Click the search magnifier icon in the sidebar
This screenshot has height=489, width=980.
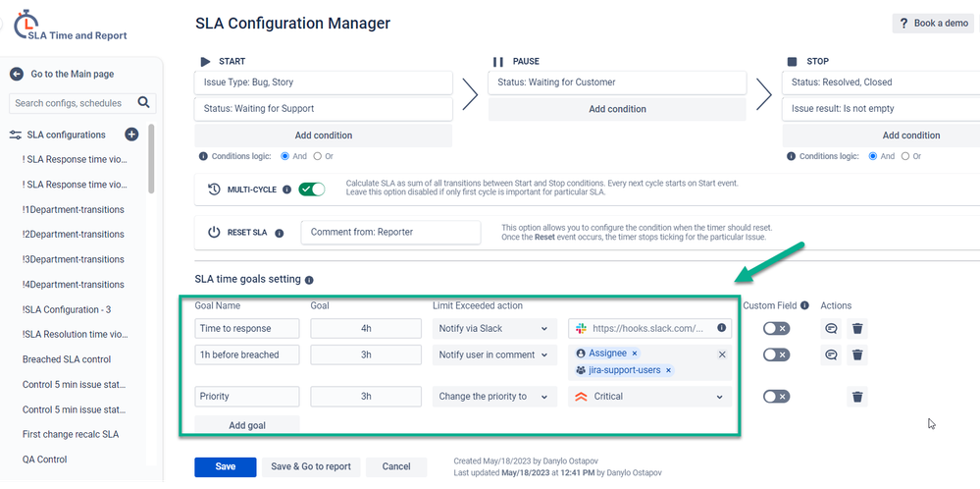(x=143, y=102)
